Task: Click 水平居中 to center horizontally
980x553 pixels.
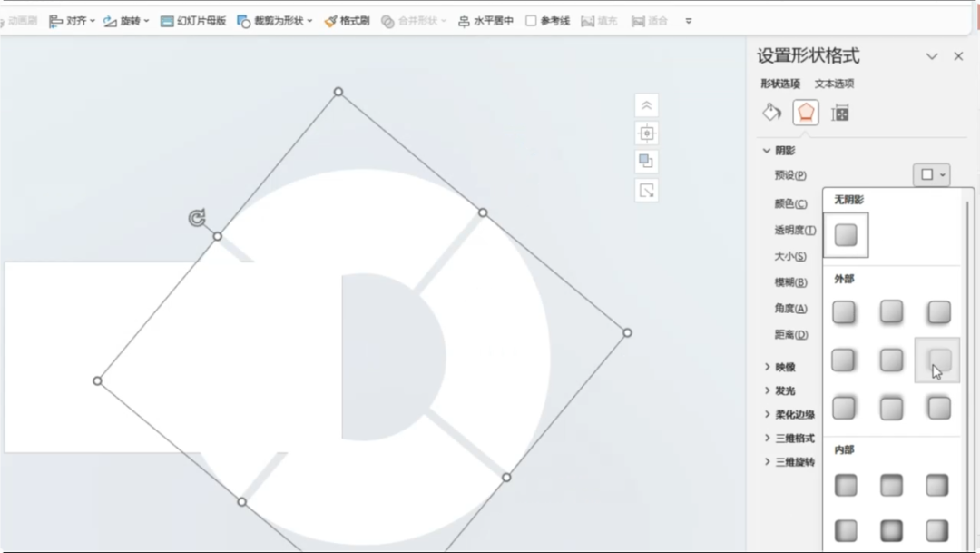Action: tap(485, 21)
